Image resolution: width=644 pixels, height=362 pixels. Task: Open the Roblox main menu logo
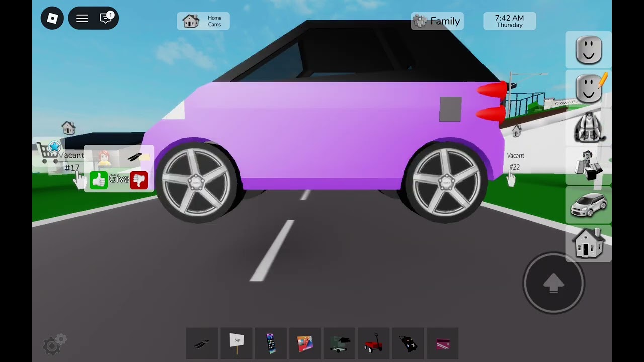[x=52, y=19]
